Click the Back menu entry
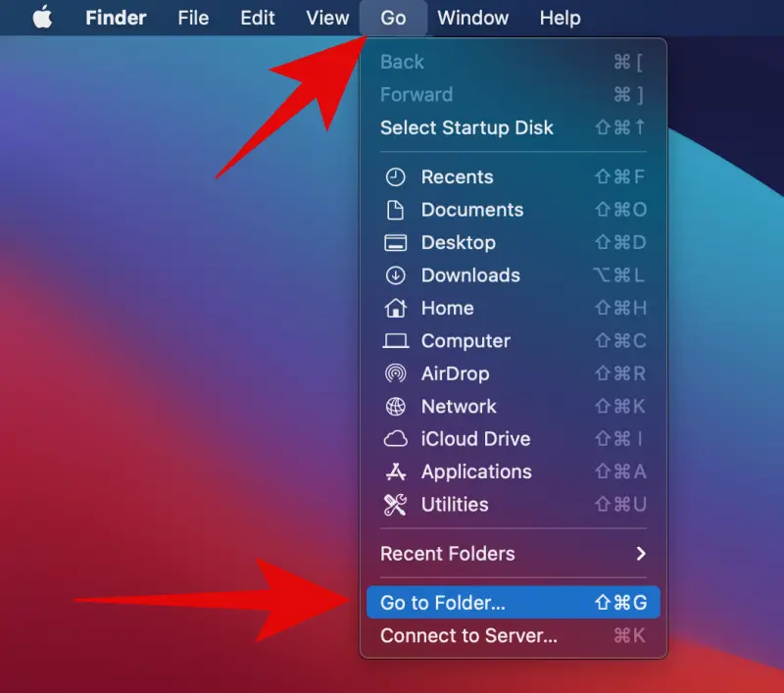 pyautogui.click(x=513, y=62)
